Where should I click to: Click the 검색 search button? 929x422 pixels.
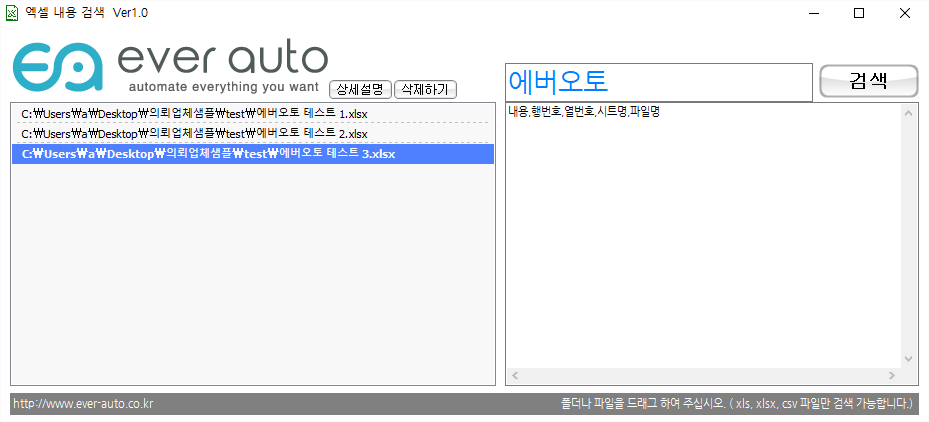[x=869, y=81]
